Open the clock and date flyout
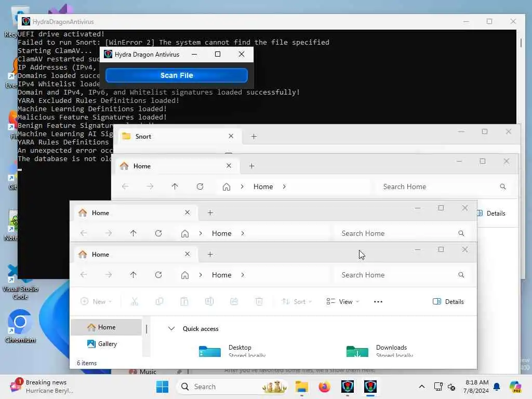532x399 pixels. (x=476, y=387)
